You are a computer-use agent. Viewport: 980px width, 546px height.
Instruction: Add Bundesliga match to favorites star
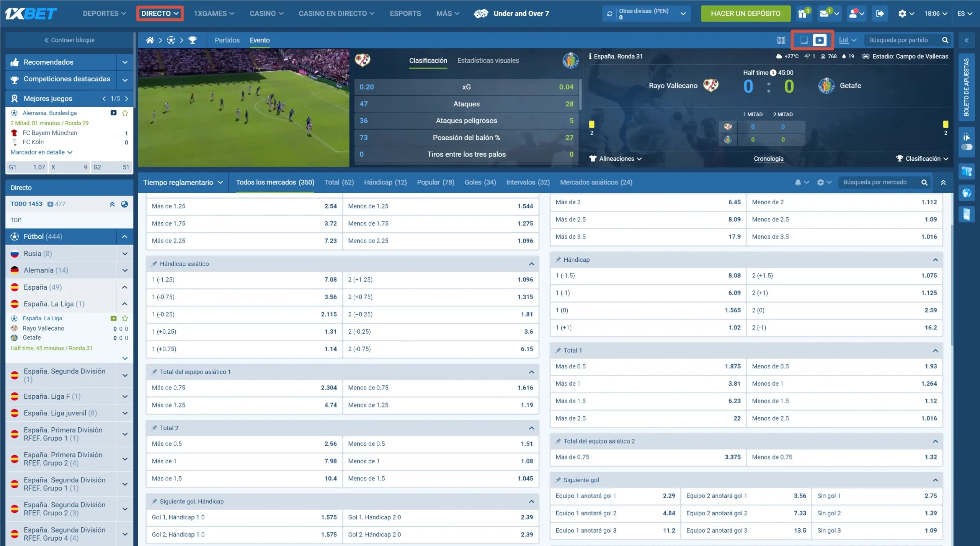coord(125,113)
